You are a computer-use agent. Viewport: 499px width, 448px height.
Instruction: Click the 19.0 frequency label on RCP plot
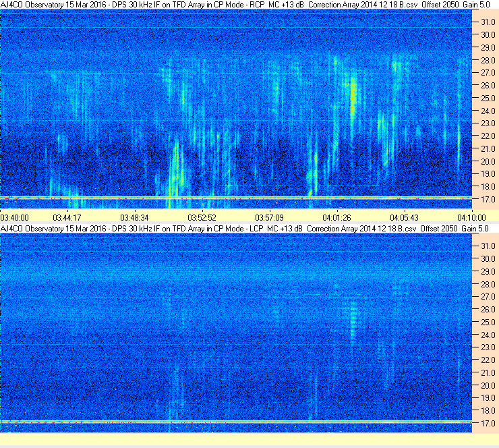tap(488, 174)
